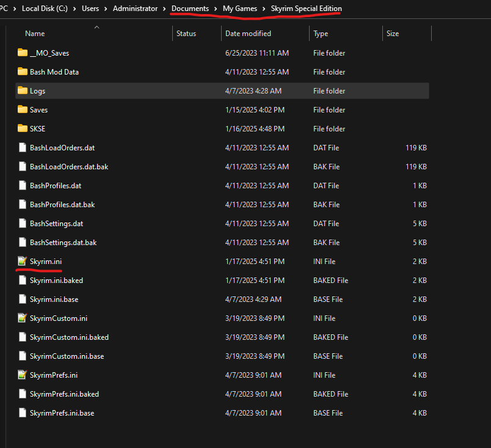Sort by Status column header
This screenshot has width=491, height=448.
coord(186,34)
